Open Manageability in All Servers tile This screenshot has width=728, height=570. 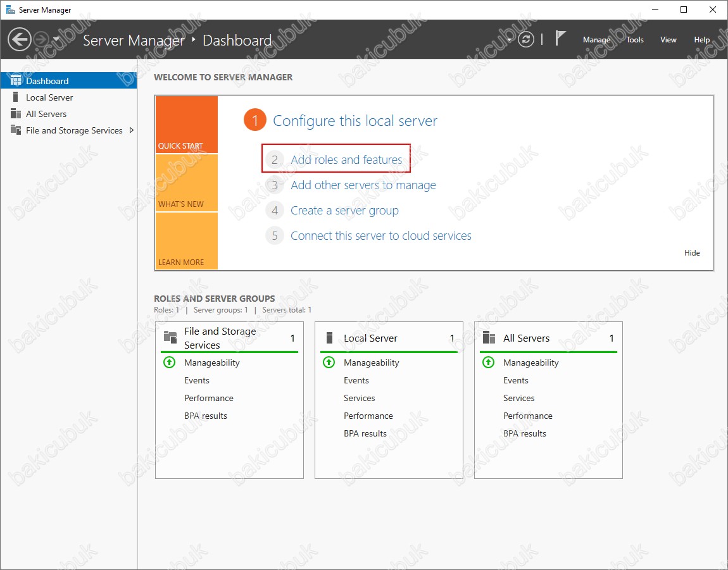(x=530, y=362)
